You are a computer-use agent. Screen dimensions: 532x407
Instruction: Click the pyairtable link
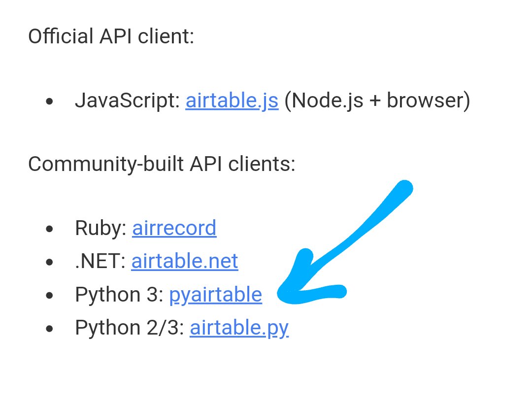(215, 295)
